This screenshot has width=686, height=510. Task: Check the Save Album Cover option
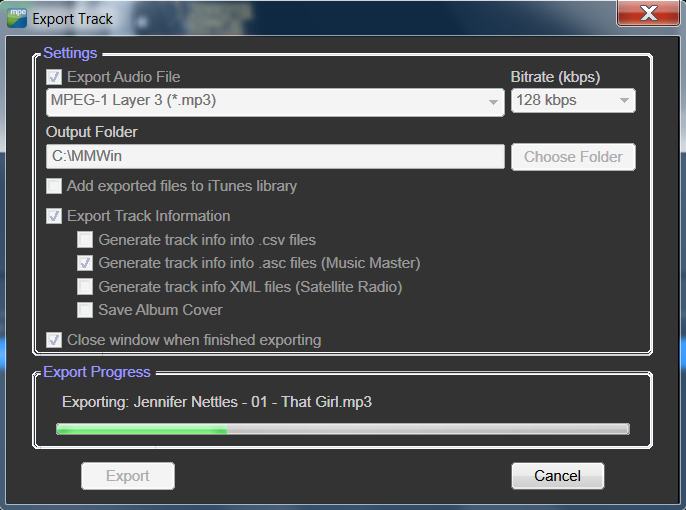86,310
